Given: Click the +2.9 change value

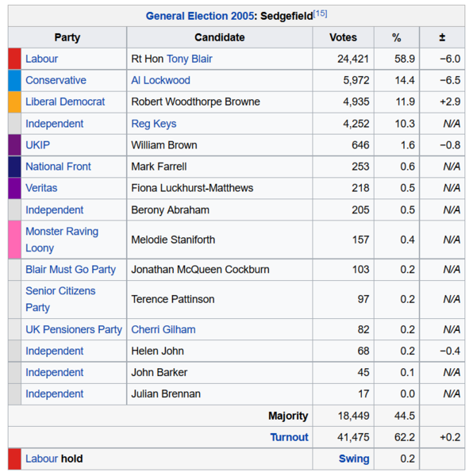Looking at the screenshot, I should tap(450, 102).
